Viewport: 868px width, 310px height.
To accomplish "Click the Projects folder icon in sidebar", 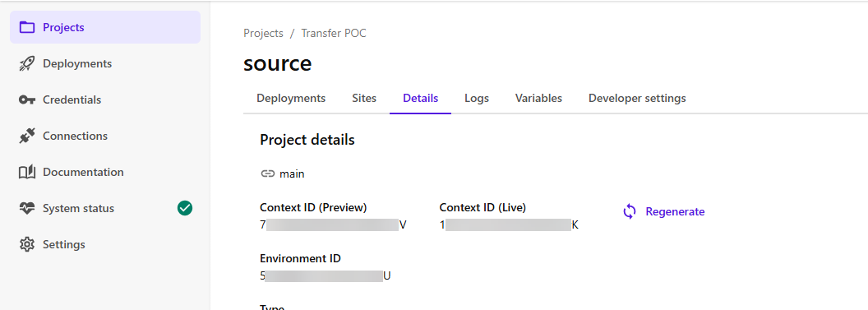I will [x=26, y=27].
